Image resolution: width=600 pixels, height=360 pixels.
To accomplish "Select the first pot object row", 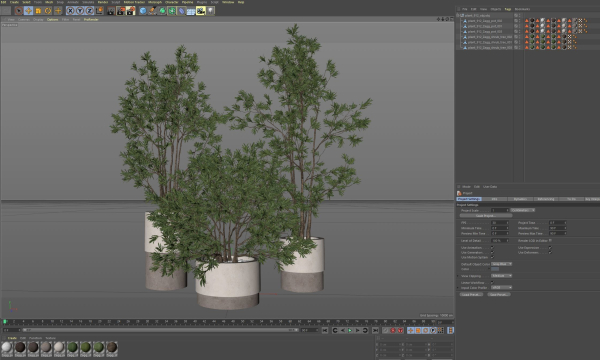I will tap(485, 21).
